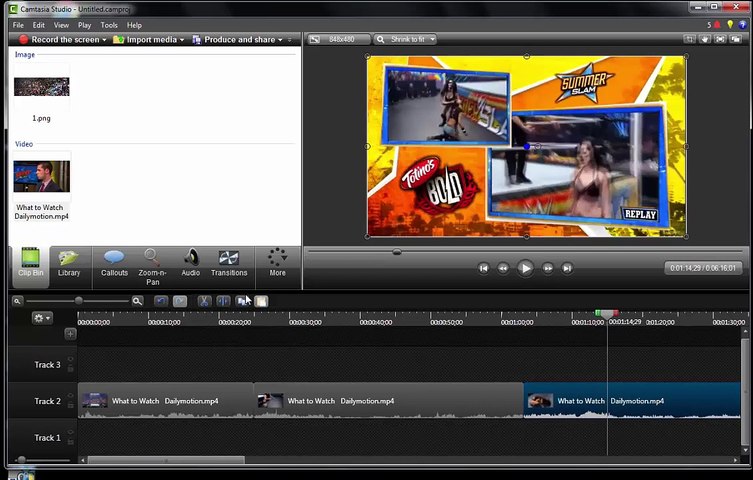Expand the More tools menu
The image size is (753, 480).
[278, 264]
